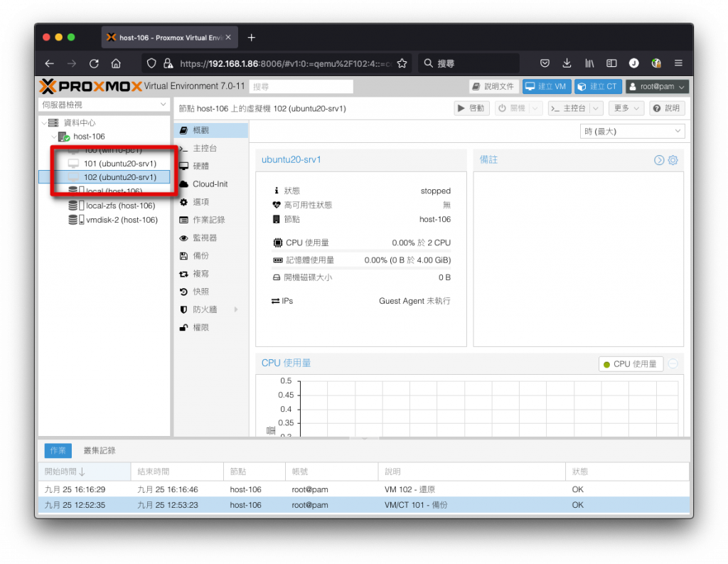Open 主控台 console dropdown arrow

(x=596, y=109)
